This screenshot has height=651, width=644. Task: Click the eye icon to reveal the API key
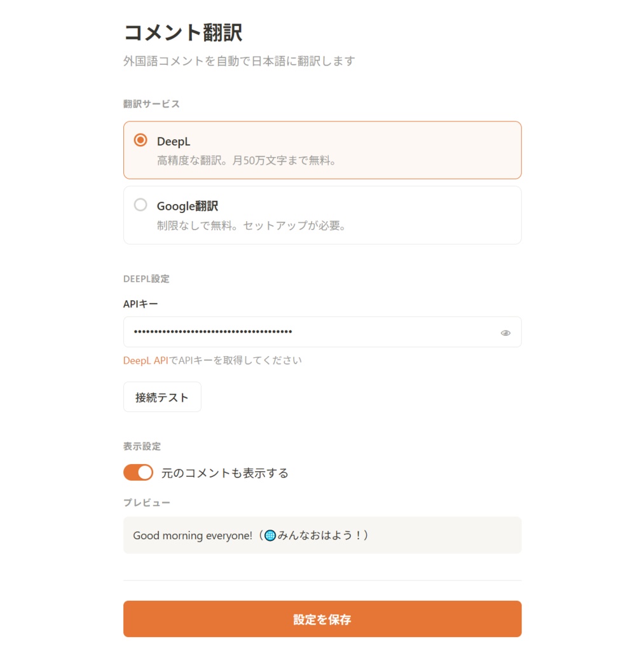click(505, 332)
